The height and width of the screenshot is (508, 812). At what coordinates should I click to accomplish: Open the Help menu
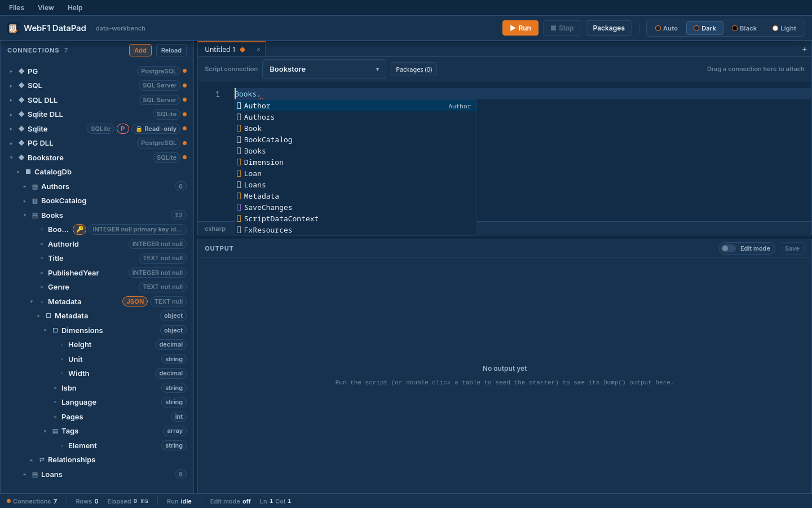75,8
